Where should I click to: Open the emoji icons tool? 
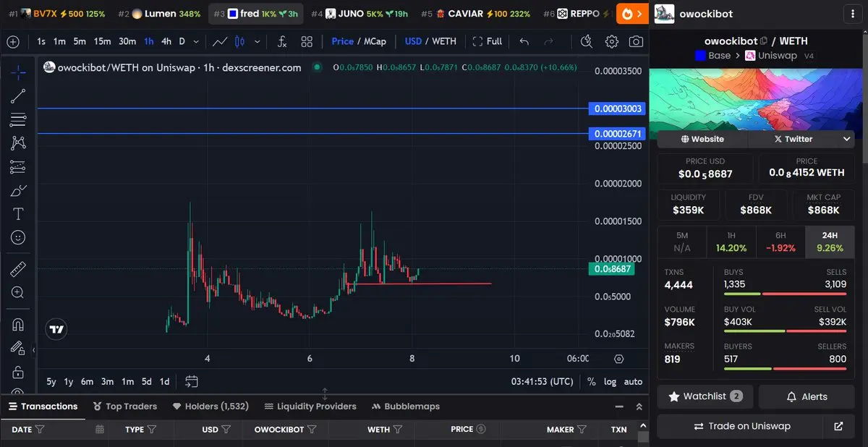click(x=18, y=237)
